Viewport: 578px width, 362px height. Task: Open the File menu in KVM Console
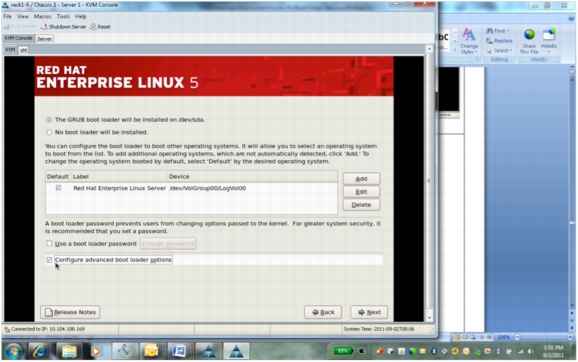pyautogui.click(x=7, y=16)
